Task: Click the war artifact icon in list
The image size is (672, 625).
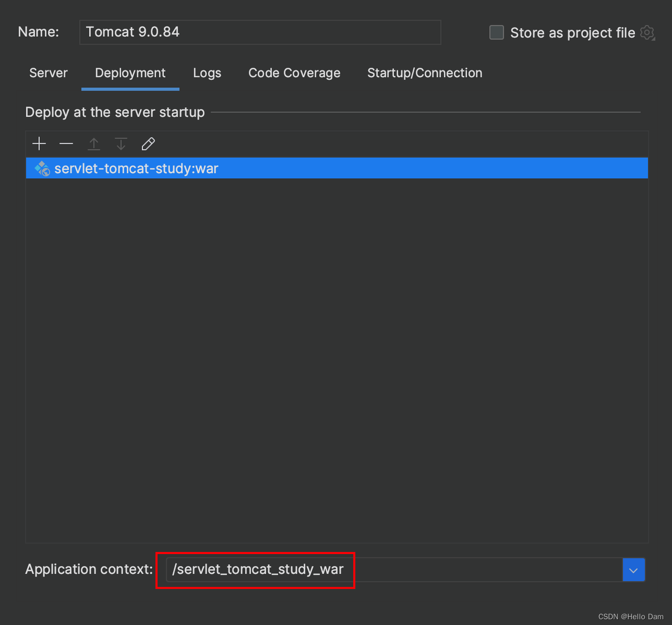Action: tap(42, 169)
